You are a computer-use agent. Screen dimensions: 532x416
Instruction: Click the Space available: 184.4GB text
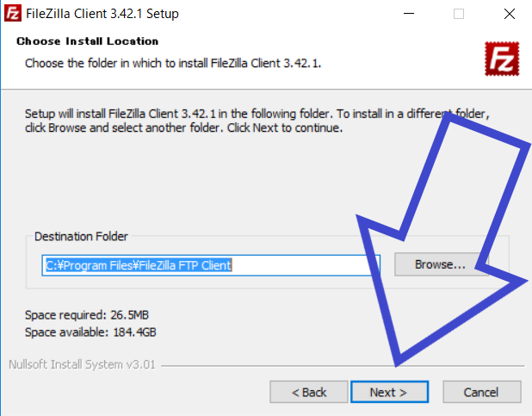[x=90, y=332]
